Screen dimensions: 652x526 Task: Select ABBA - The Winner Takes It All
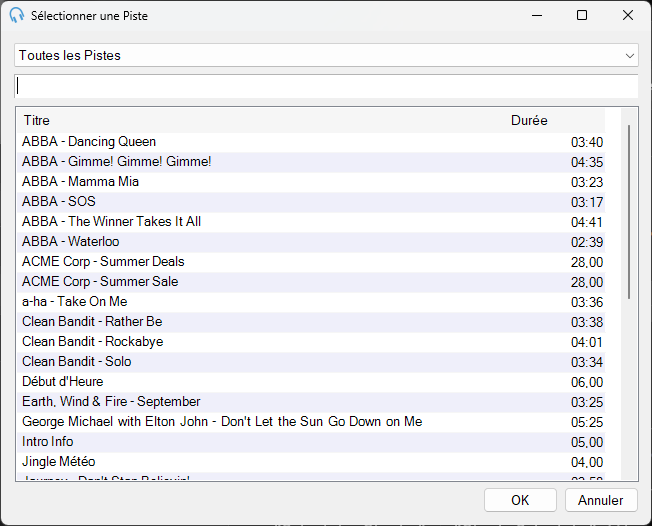click(311, 222)
